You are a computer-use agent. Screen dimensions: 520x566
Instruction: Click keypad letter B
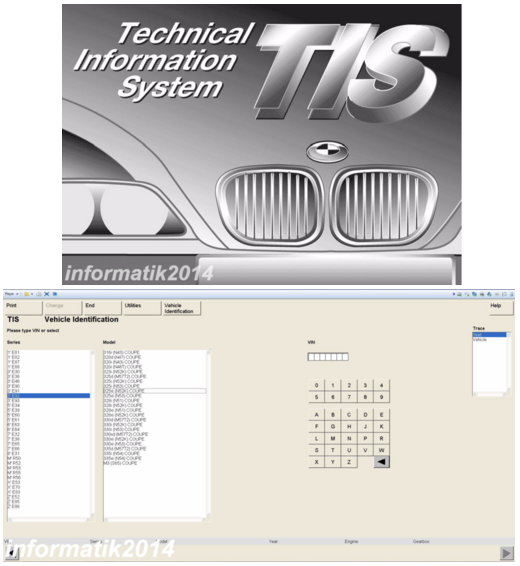(333, 415)
